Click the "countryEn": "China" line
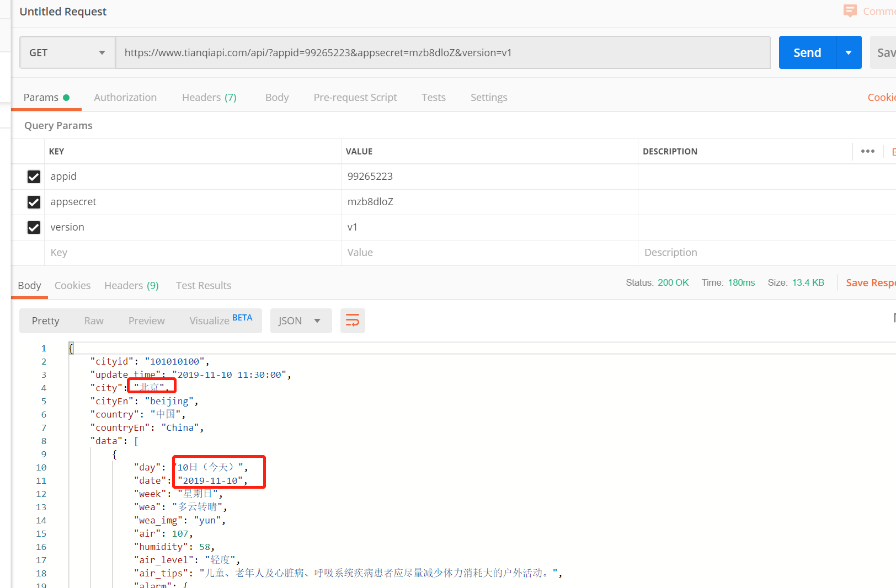The image size is (896, 588). (147, 427)
